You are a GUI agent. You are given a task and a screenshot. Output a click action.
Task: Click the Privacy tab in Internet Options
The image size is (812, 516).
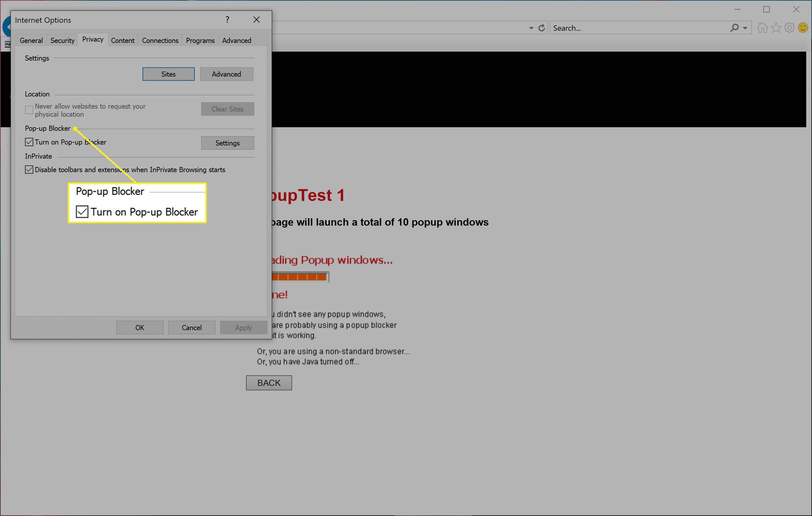[92, 40]
